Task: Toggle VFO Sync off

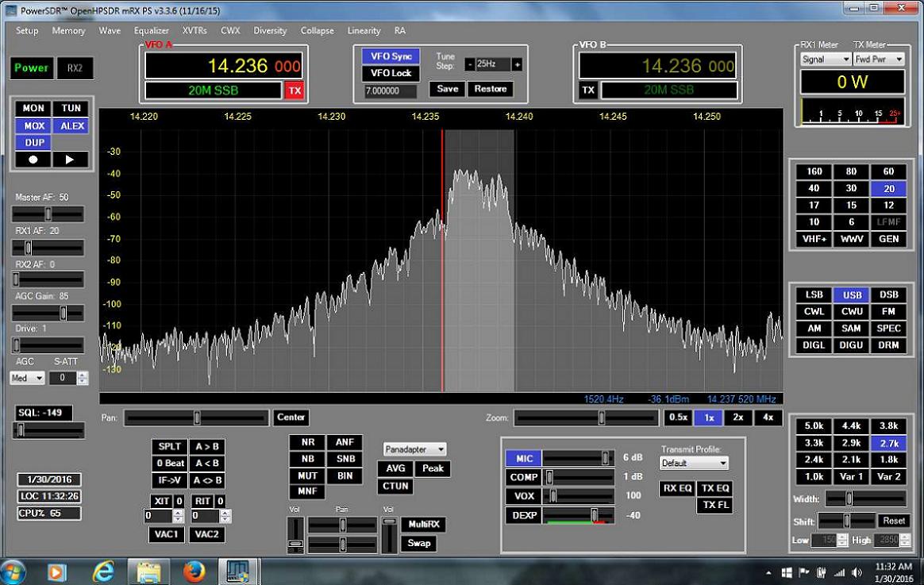Action: pos(391,57)
